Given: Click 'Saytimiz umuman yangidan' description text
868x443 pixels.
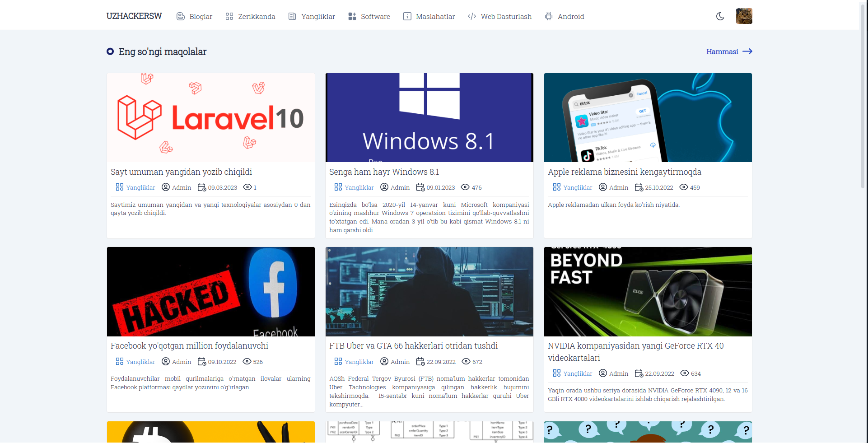Looking at the screenshot, I should tap(210, 209).
